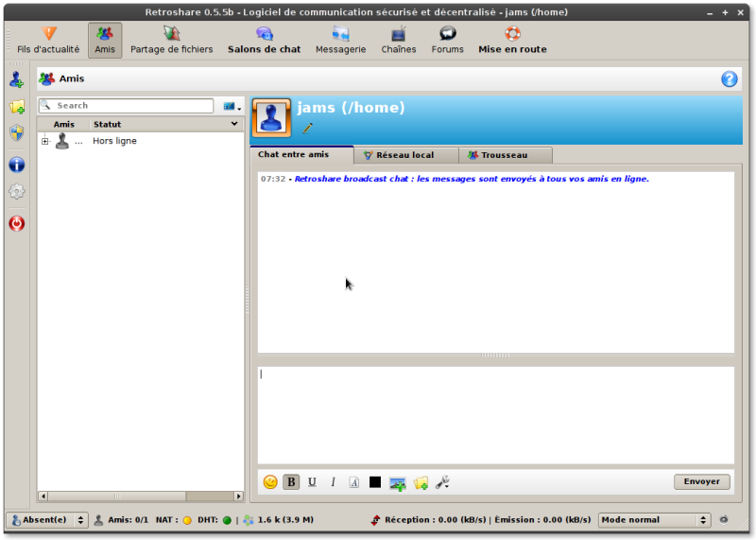The width and height of the screenshot is (756, 540).
Task: Toggle italic text formatting
Action: click(333, 482)
